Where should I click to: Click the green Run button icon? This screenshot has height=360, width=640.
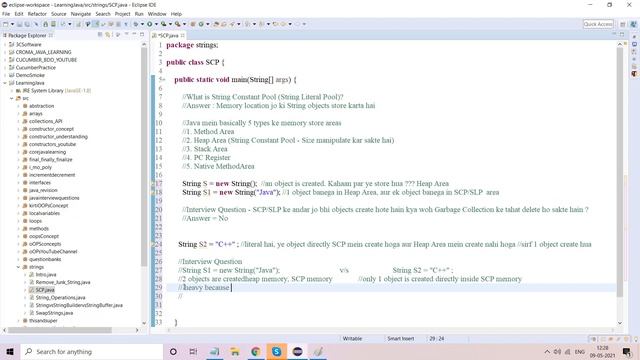(150, 24)
